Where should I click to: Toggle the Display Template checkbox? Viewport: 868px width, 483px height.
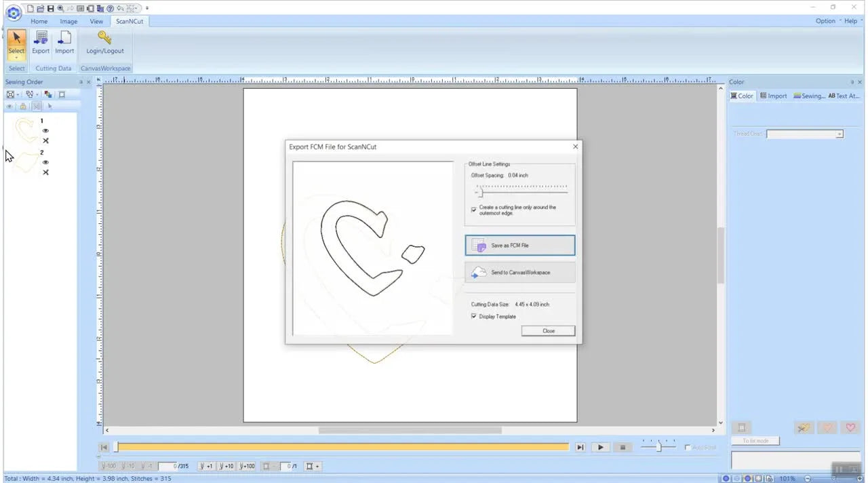[473, 316]
